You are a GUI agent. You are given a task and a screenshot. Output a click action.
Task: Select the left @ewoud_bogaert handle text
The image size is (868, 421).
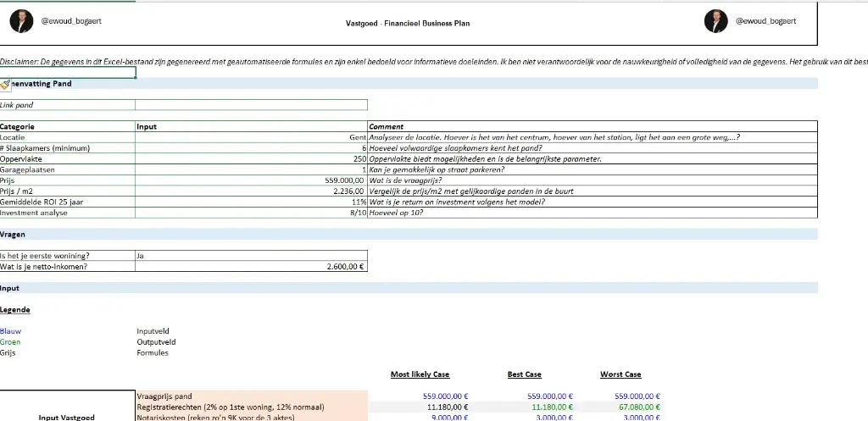click(71, 20)
